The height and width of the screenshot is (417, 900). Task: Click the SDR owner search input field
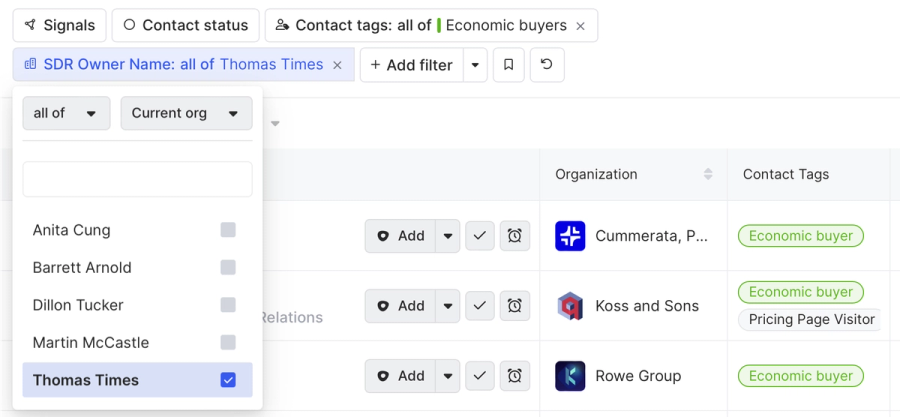click(137, 180)
